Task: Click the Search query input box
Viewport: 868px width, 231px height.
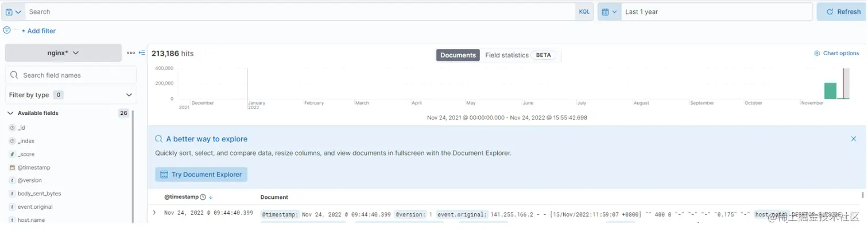Action: click(x=300, y=11)
